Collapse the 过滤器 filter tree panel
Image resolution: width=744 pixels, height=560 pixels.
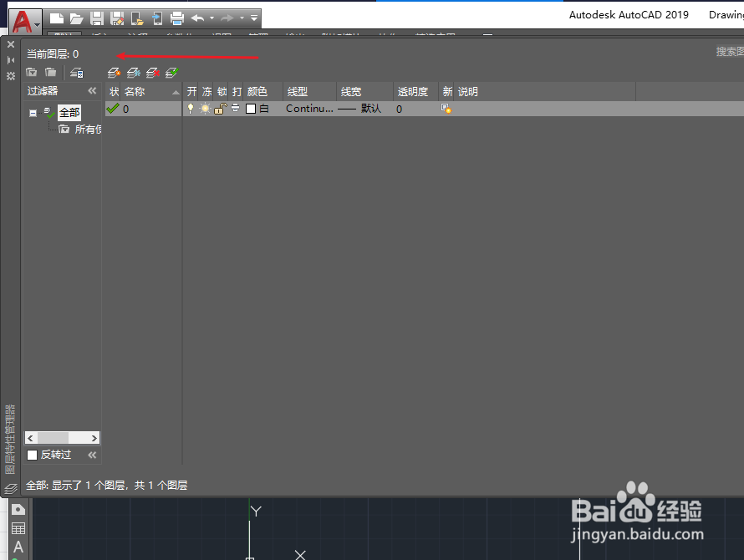[x=92, y=90]
